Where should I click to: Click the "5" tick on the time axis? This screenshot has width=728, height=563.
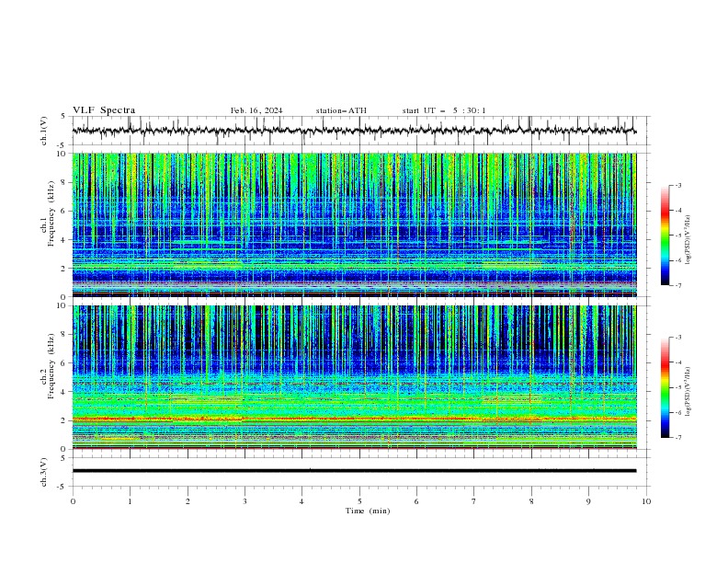pyautogui.click(x=359, y=501)
